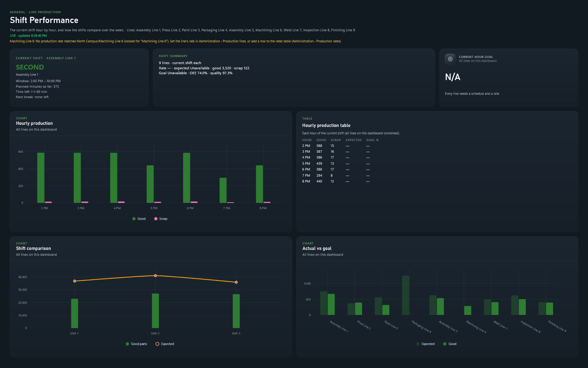Image resolution: width=588 pixels, height=368 pixels.
Task: Click the Machining Line 6 good bar
Action: (x=467, y=310)
